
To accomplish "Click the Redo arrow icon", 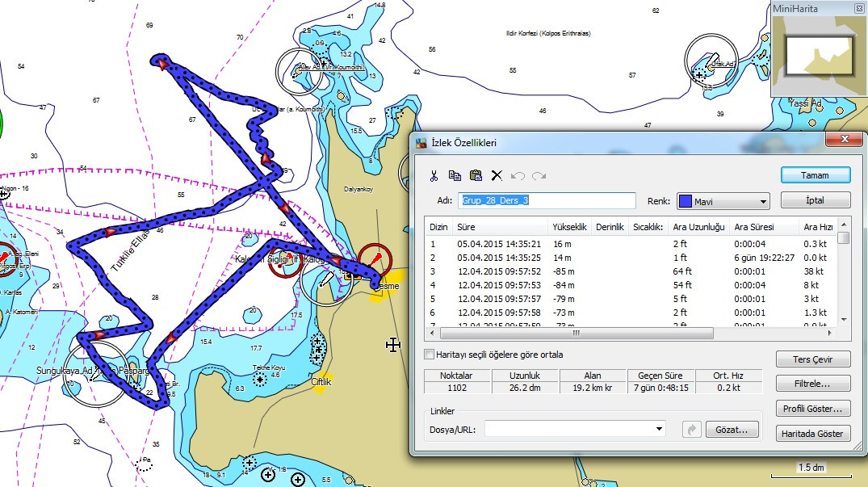I will click(x=539, y=176).
